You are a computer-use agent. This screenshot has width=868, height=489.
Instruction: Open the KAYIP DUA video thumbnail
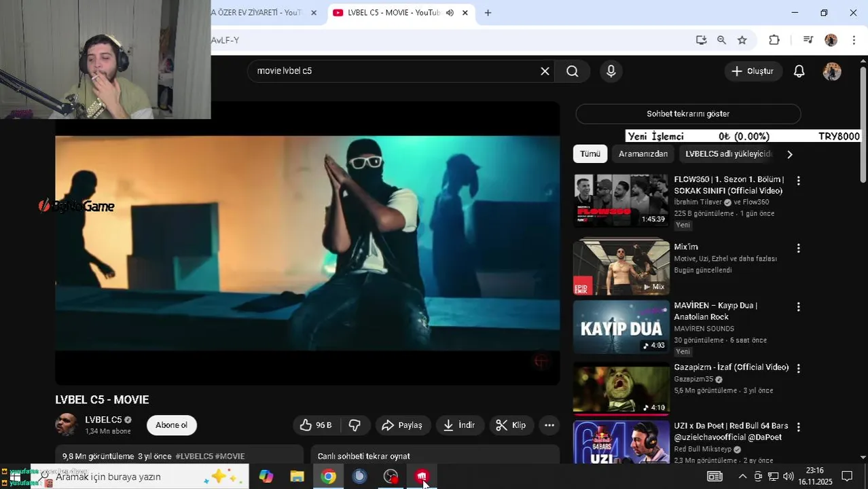(x=621, y=327)
